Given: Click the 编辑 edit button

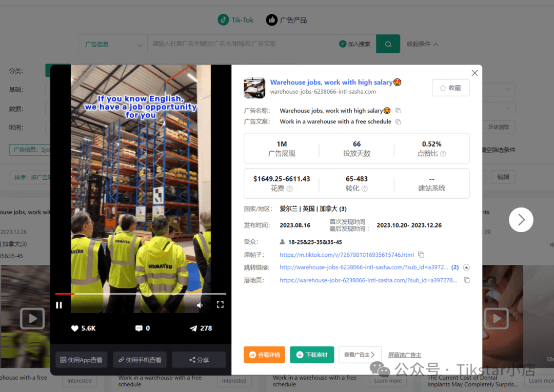Looking at the screenshot, I should click(x=503, y=177).
